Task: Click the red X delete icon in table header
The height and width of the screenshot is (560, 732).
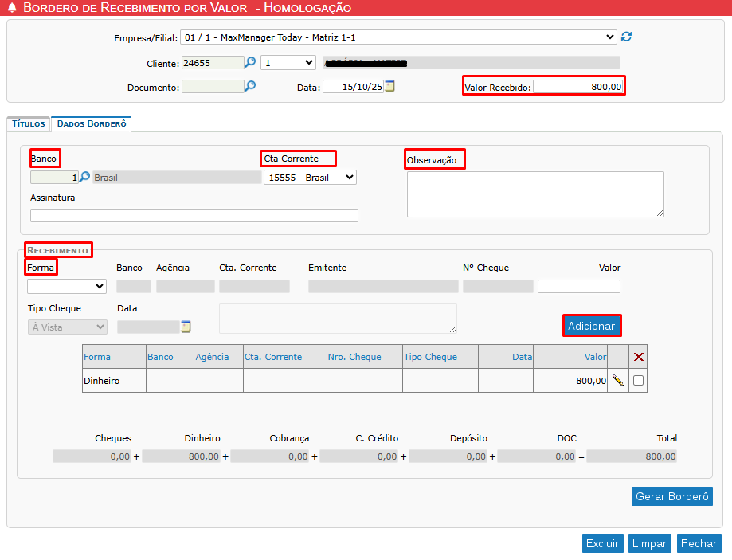Action: pyautogui.click(x=638, y=357)
